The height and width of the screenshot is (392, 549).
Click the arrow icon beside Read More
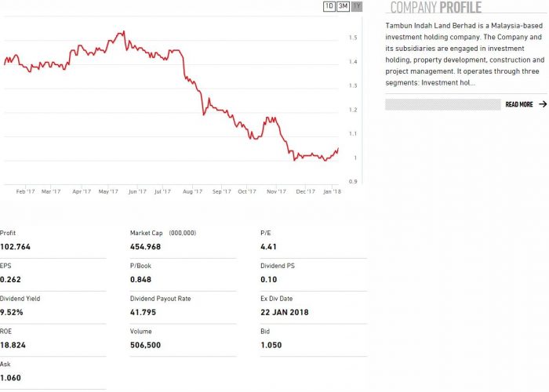click(543, 104)
